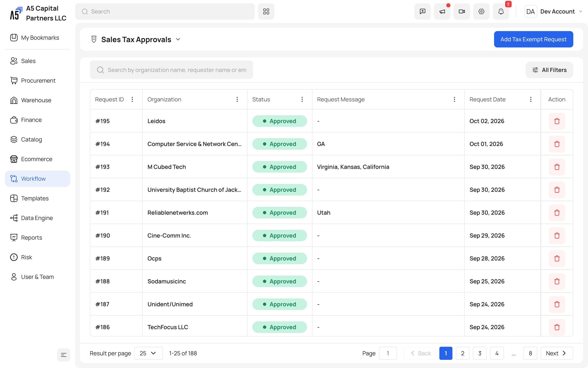588x368 pixels.
Task: Open Request Date column options menu
Action: pyautogui.click(x=531, y=99)
